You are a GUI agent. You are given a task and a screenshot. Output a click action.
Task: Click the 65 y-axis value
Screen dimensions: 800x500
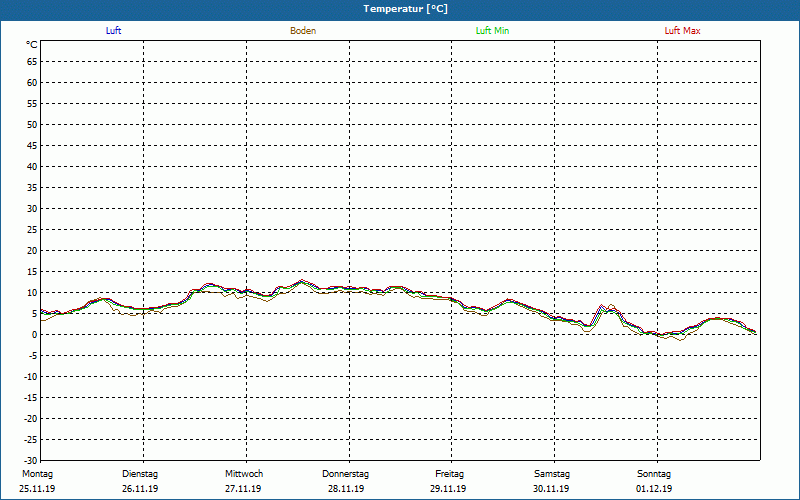pyautogui.click(x=32, y=62)
